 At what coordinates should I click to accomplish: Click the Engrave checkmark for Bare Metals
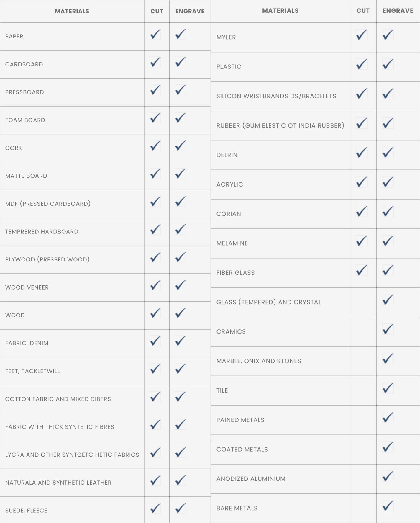coord(388,506)
